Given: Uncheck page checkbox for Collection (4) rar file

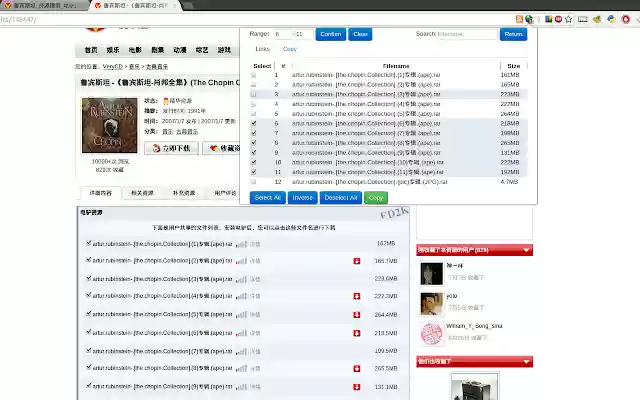Looking at the screenshot, I should [x=89, y=295].
